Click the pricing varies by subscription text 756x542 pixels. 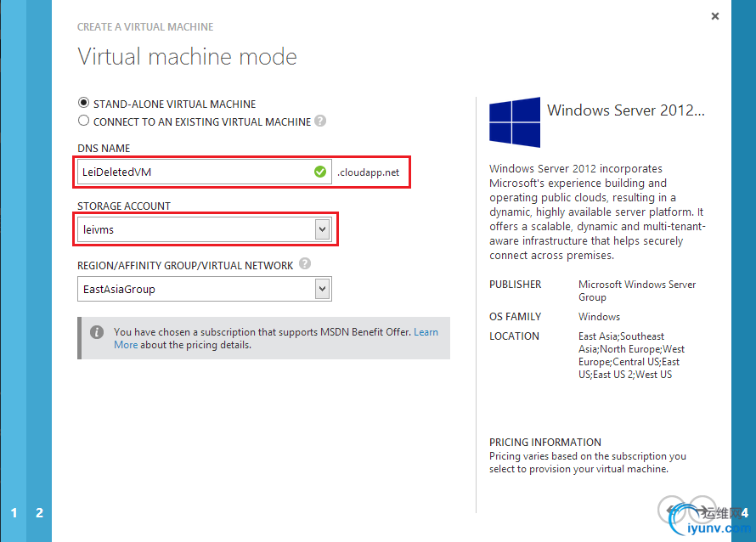point(588,462)
